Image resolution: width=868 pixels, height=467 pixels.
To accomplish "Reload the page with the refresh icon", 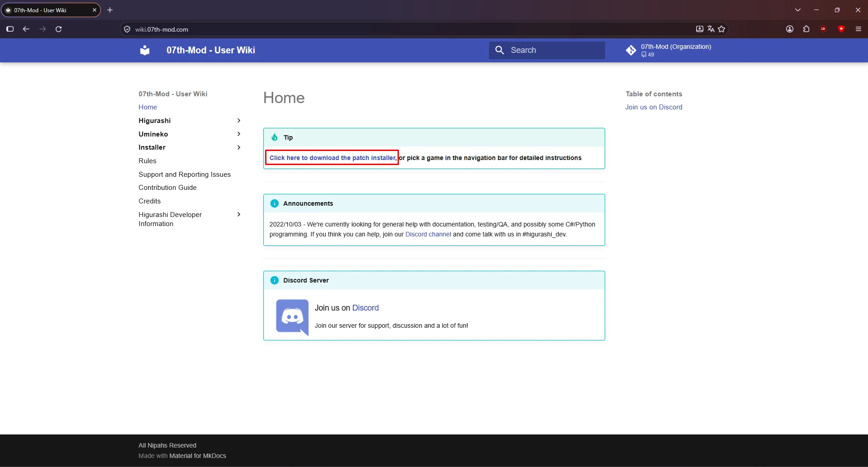I will coord(58,29).
